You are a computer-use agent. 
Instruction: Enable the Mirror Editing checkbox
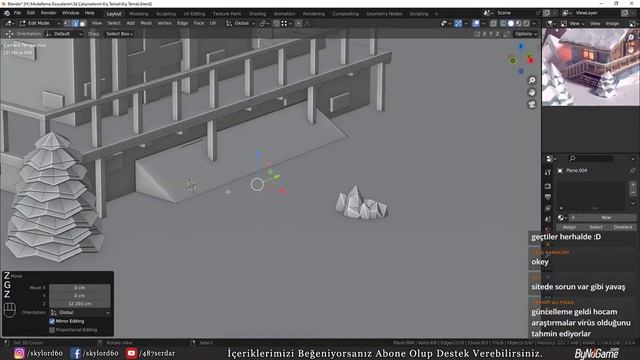tap(52, 321)
